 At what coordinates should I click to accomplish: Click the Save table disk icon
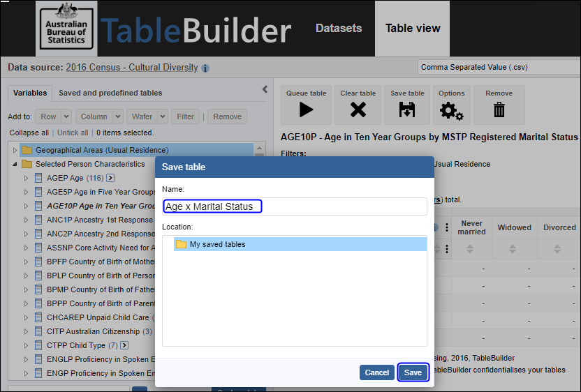click(x=407, y=110)
